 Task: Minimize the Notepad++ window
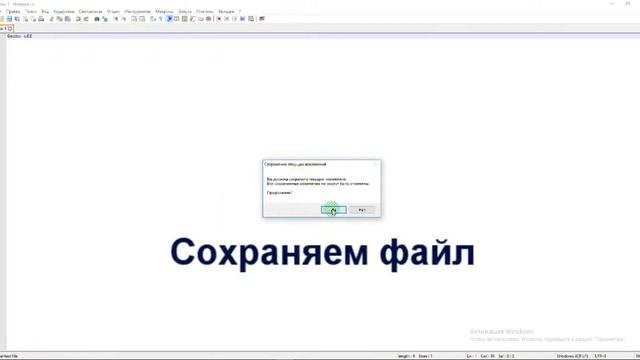(x=612, y=3)
